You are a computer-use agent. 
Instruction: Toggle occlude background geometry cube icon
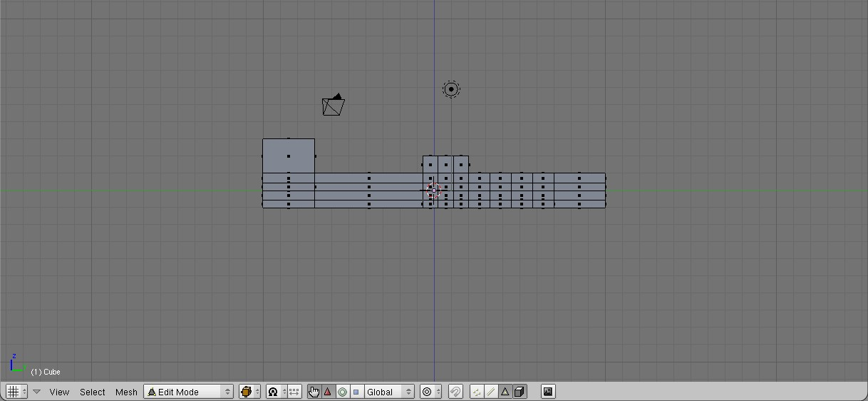[520, 392]
